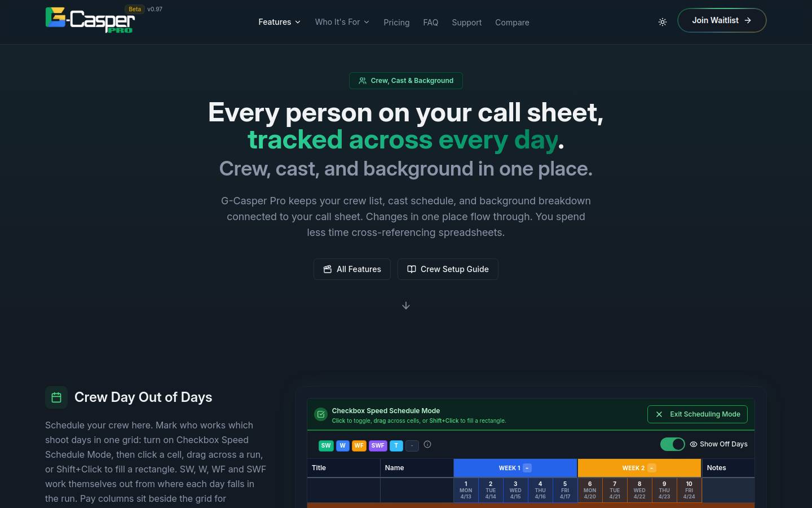Open the Support nav link
Image resolution: width=812 pixels, height=508 pixels.
coord(467,23)
